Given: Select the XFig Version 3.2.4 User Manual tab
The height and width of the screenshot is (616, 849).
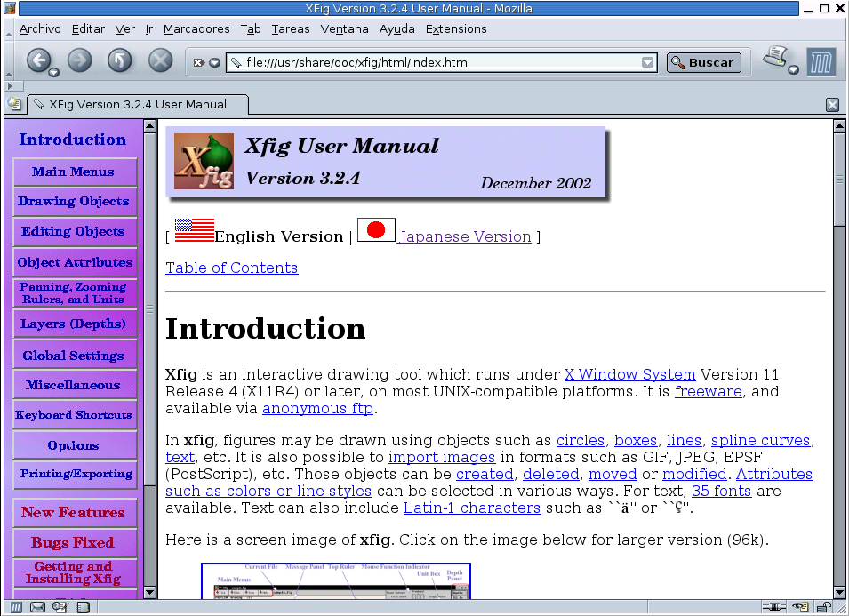Looking at the screenshot, I should (138, 105).
